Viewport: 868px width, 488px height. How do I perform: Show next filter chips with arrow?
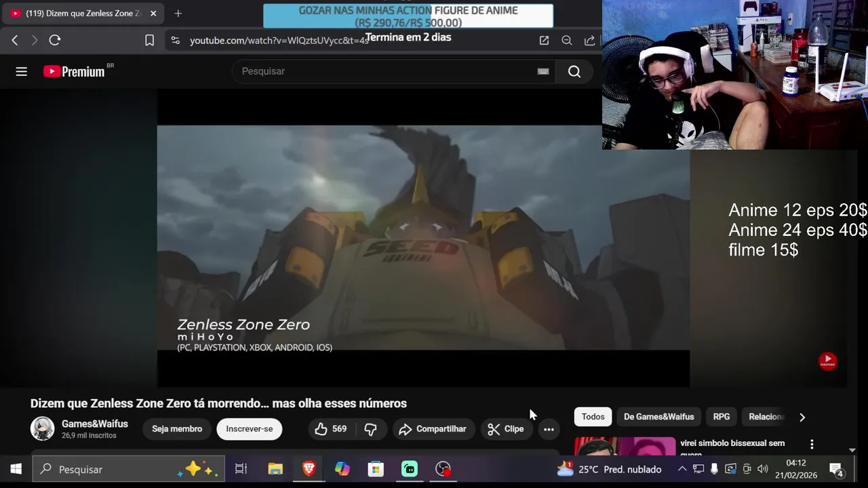coord(802,418)
